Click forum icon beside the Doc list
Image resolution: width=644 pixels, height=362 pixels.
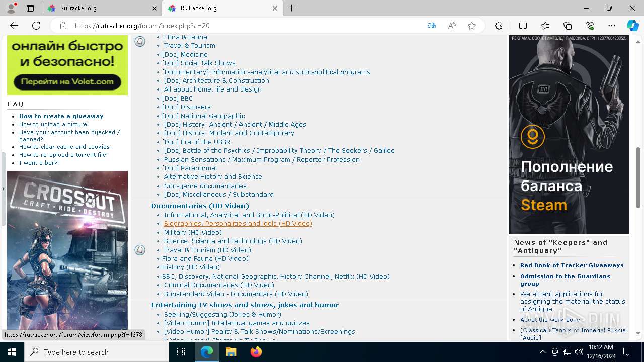pyautogui.click(x=140, y=42)
